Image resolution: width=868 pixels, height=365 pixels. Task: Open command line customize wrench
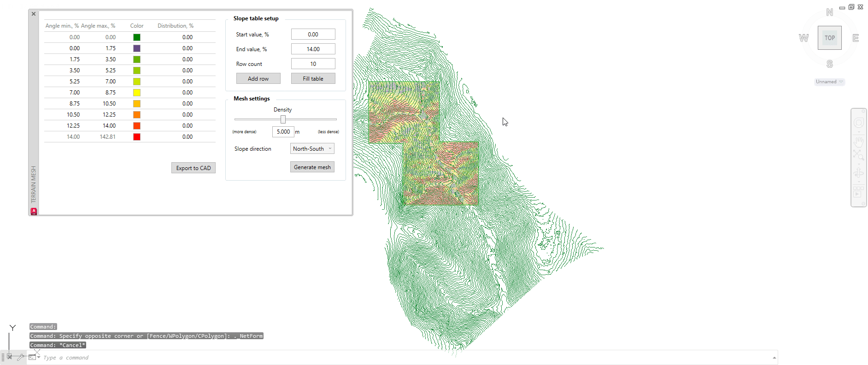click(21, 357)
